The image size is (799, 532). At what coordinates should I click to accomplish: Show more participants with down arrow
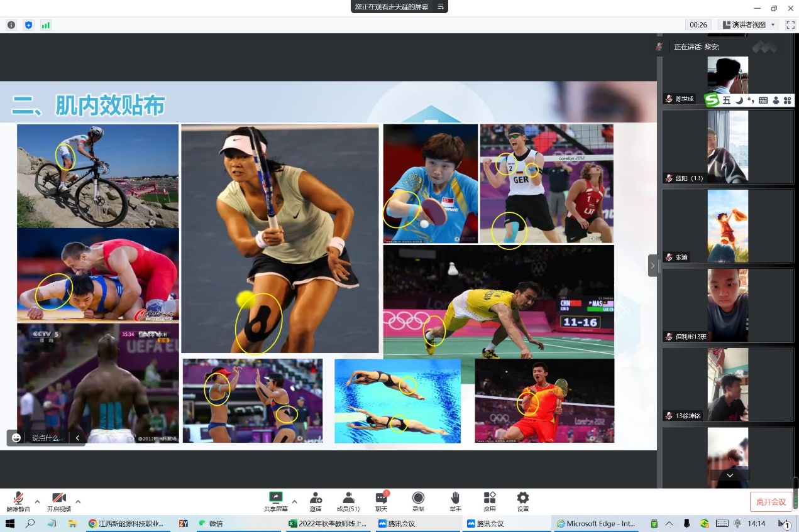pyautogui.click(x=729, y=475)
